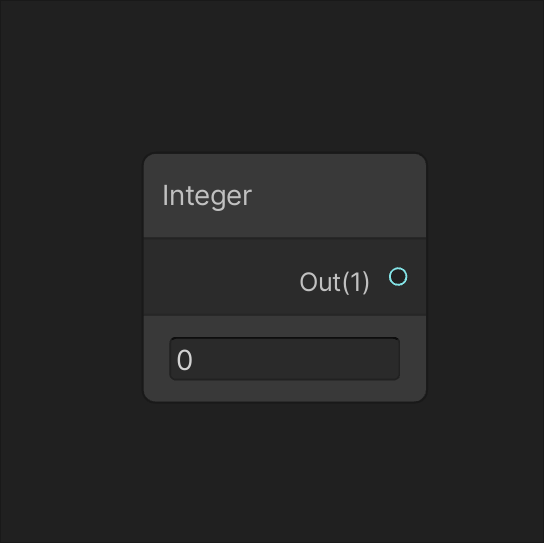544x543 pixels.
Task: Click the word Integer on the node
Action: pos(207,196)
